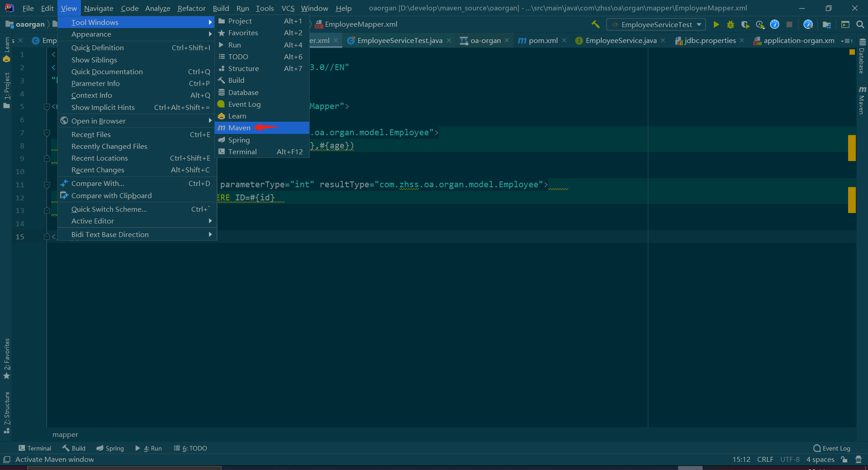Screen dimensions: 868x470
Task: Start debugging with the bug icon
Action: 731,24
